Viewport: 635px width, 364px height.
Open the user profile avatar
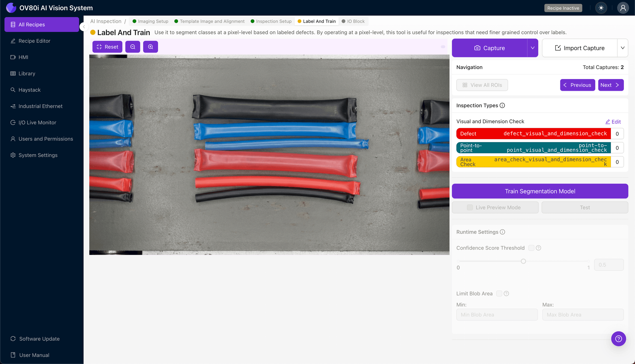[623, 8]
